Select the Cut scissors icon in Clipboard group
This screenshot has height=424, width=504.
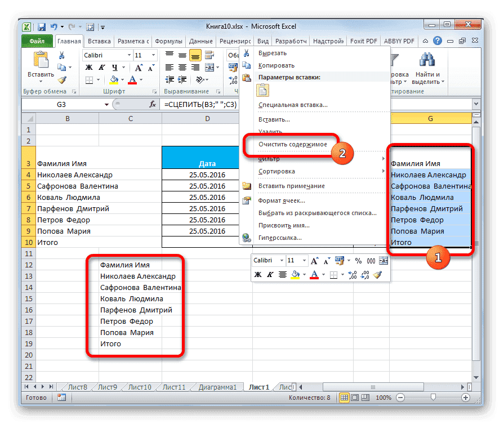pyautogui.click(x=62, y=55)
